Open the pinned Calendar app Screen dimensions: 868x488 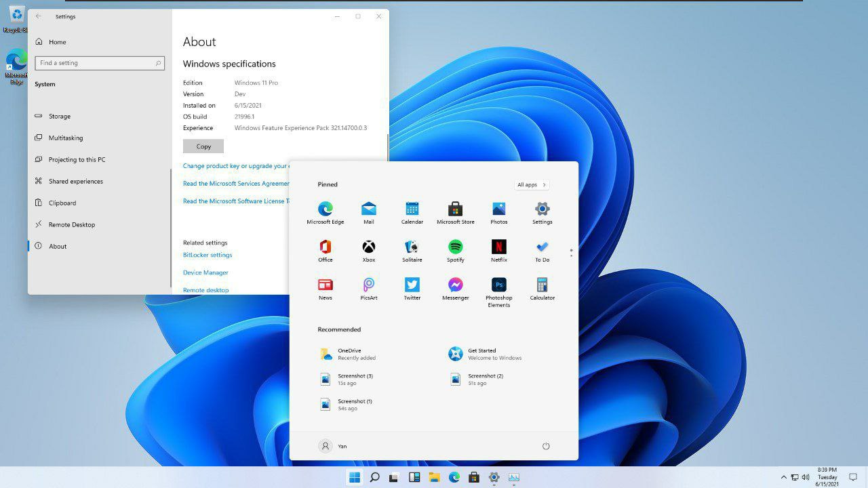pyautogui.click(x=412, y=213)
